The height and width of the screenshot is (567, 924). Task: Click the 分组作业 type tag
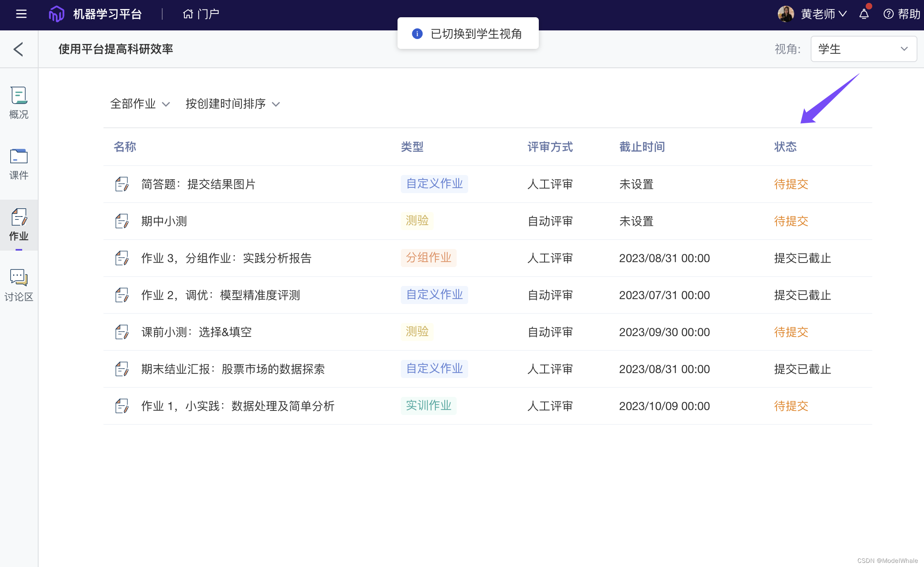(428, 258)
